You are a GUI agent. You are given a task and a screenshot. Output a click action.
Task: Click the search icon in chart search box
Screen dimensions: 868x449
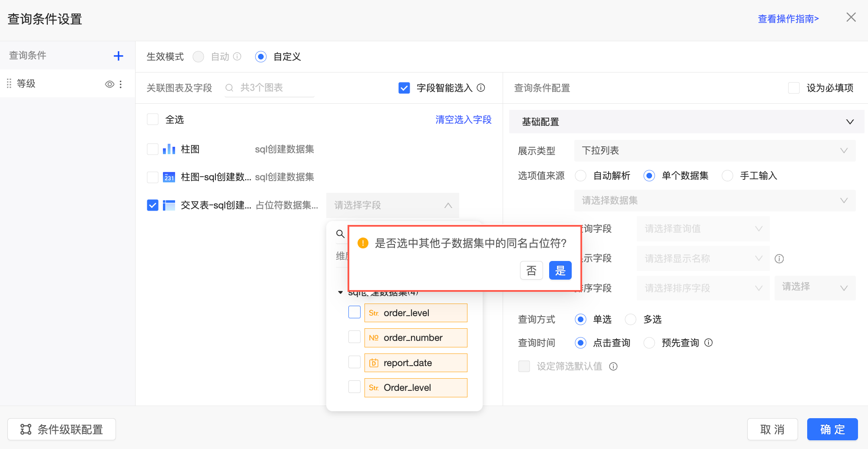coord(229,88)
